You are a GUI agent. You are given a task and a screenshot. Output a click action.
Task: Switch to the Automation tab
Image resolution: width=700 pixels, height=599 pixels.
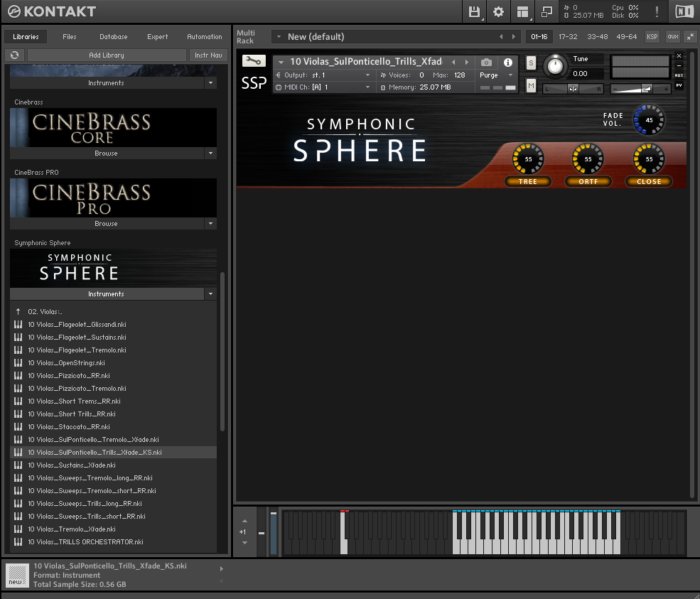(205, 37)
